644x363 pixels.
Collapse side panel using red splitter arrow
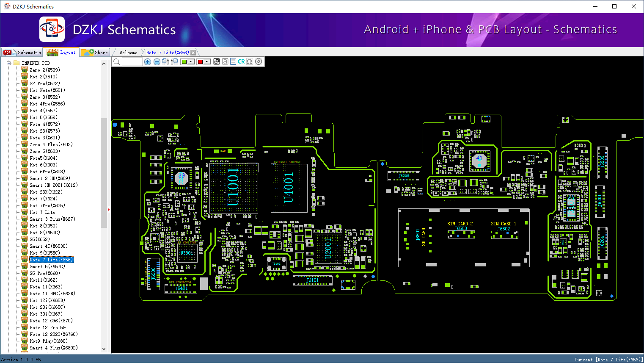pyautogui.click(x=109, y=209)
